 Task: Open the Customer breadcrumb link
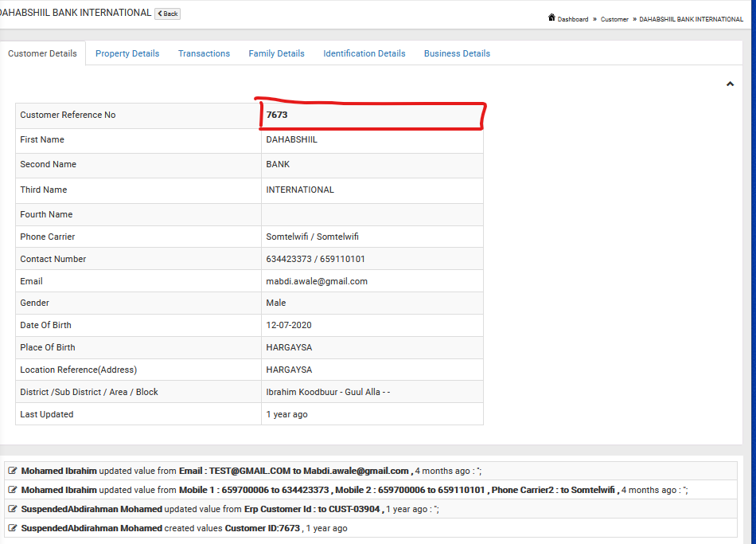point(614,19)
